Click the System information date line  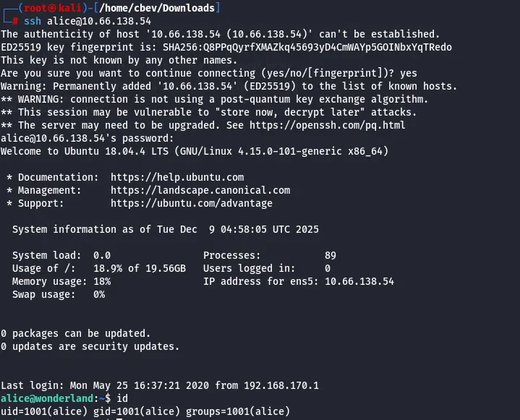[x=166, y=229]
